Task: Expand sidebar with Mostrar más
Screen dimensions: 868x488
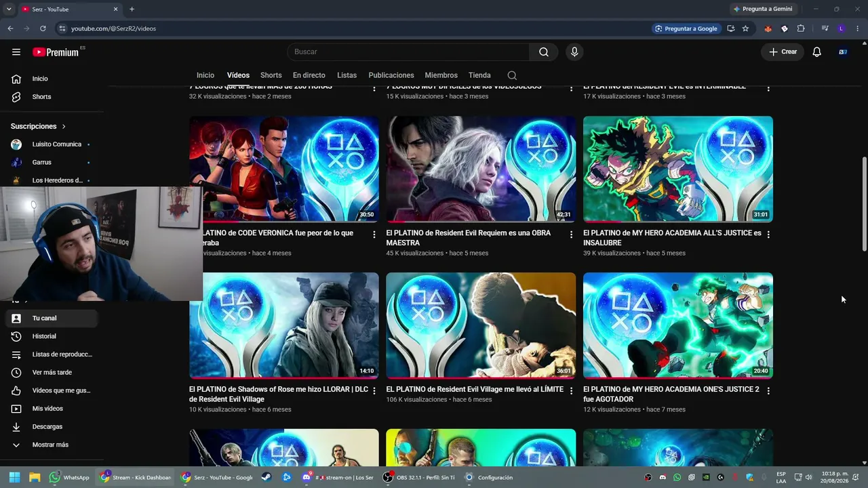Action: pyautogui.click(x=51, y=445)
